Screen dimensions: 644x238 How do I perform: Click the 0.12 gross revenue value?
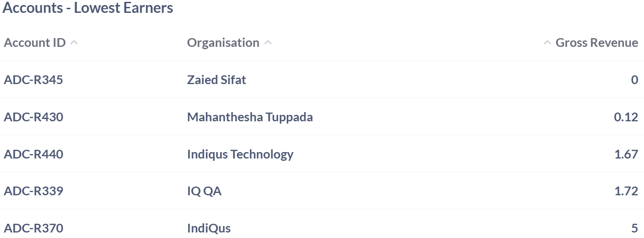click(626, 117)
